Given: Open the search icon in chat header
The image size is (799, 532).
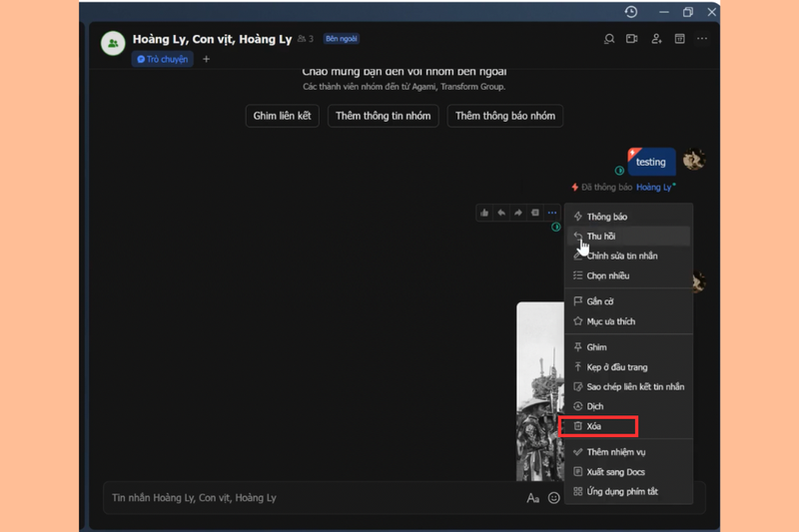Looking at the screenshot, I should (609, 39).
